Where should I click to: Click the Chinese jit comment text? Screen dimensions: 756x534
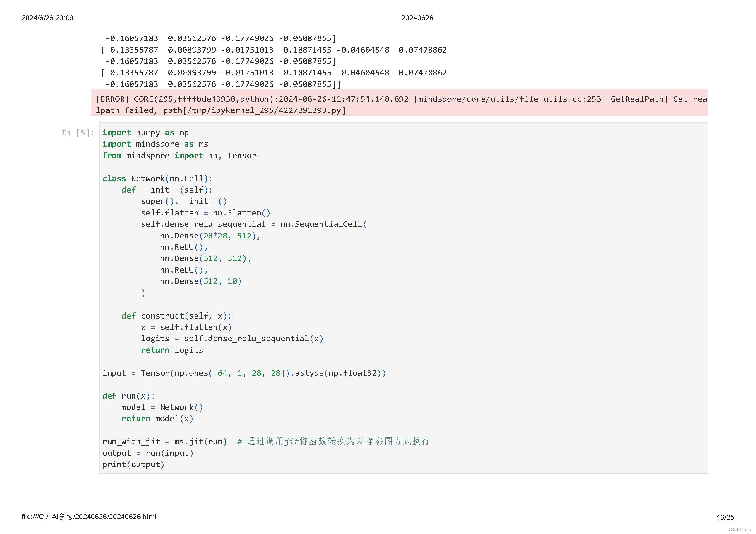click(x=333, y=442)
